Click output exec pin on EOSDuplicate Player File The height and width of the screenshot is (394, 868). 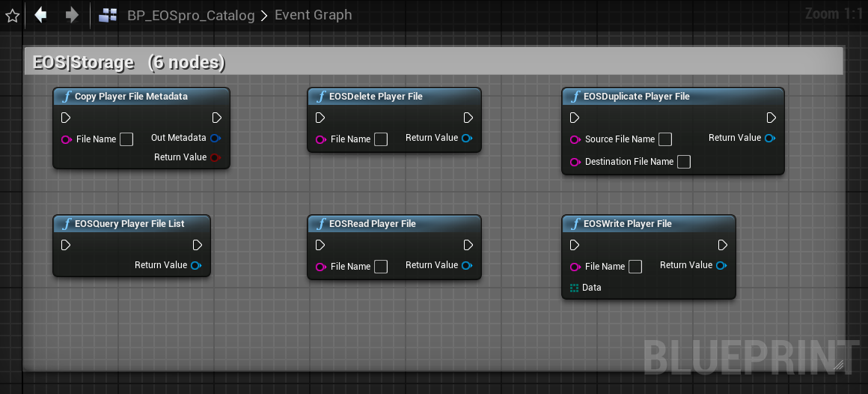coord(771,118)
